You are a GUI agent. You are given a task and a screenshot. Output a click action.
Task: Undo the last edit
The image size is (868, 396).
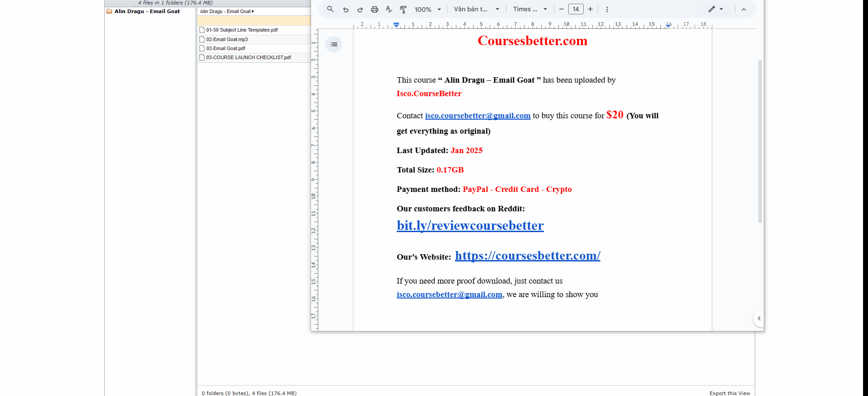point(346,9)
